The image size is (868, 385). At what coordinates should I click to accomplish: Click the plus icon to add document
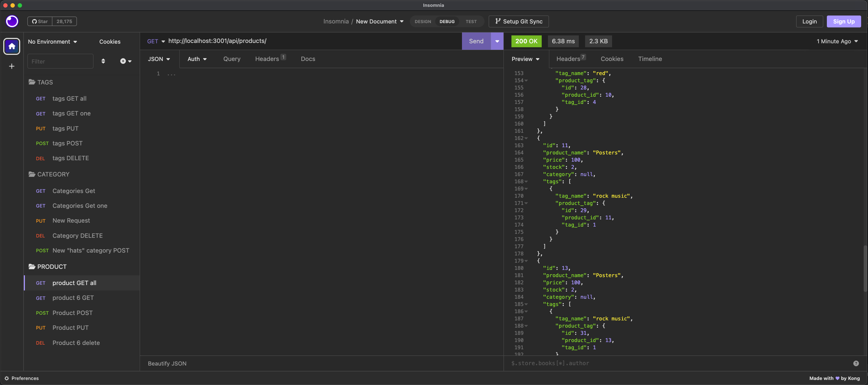[x=12, y=66]
